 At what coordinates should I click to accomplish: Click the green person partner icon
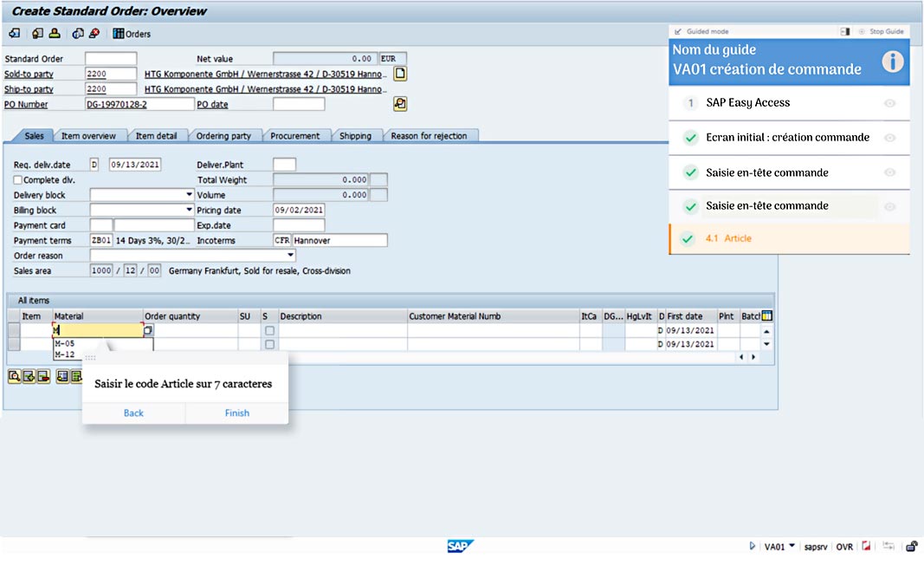55,34
